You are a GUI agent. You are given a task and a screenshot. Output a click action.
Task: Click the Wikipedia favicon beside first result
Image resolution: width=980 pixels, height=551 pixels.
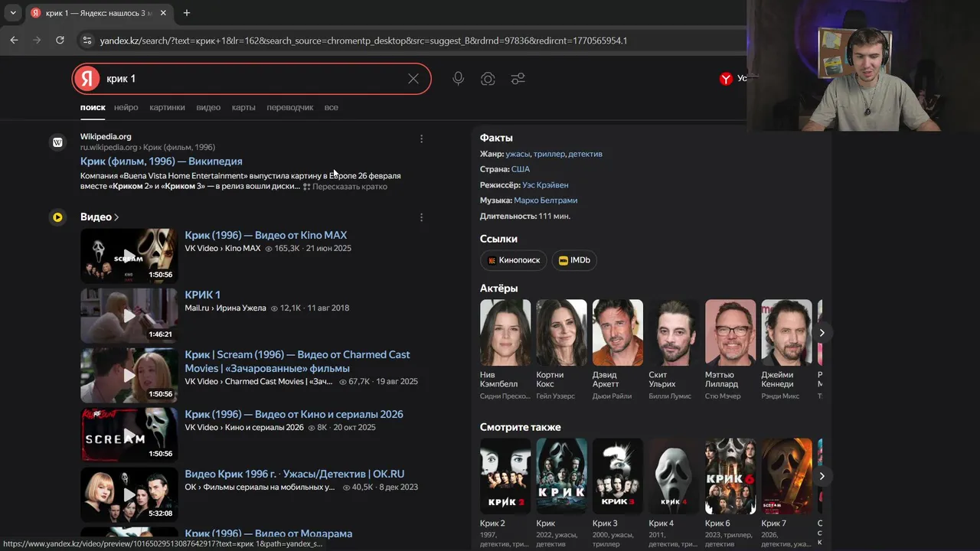[x=57, y=142]
